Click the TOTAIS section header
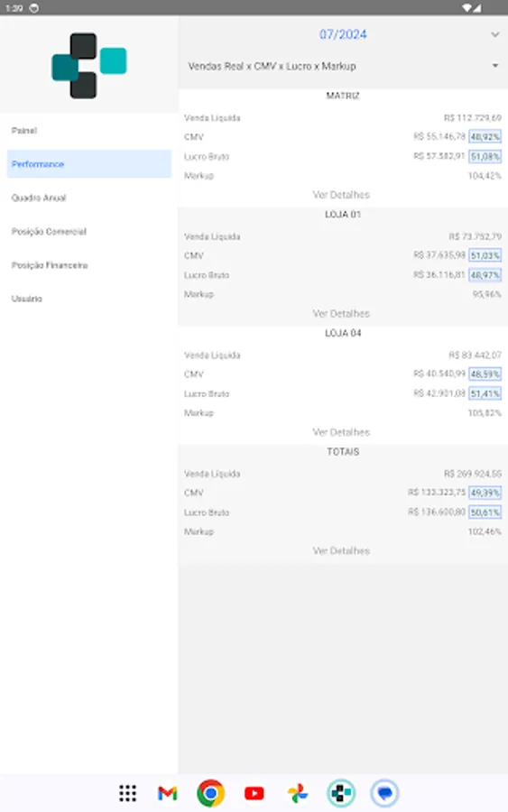Viewport: 508px width, 812px height. 343,452
